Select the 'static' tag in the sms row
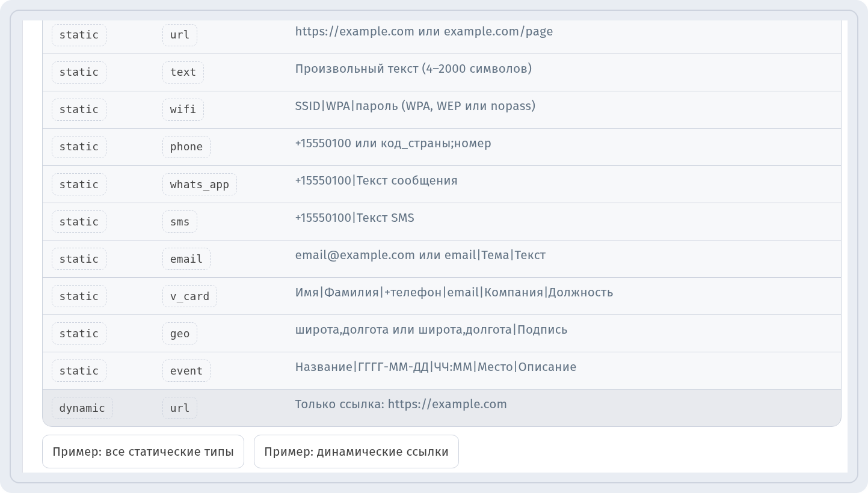This screenshot has width=868, height=493. tap(79, 222)
